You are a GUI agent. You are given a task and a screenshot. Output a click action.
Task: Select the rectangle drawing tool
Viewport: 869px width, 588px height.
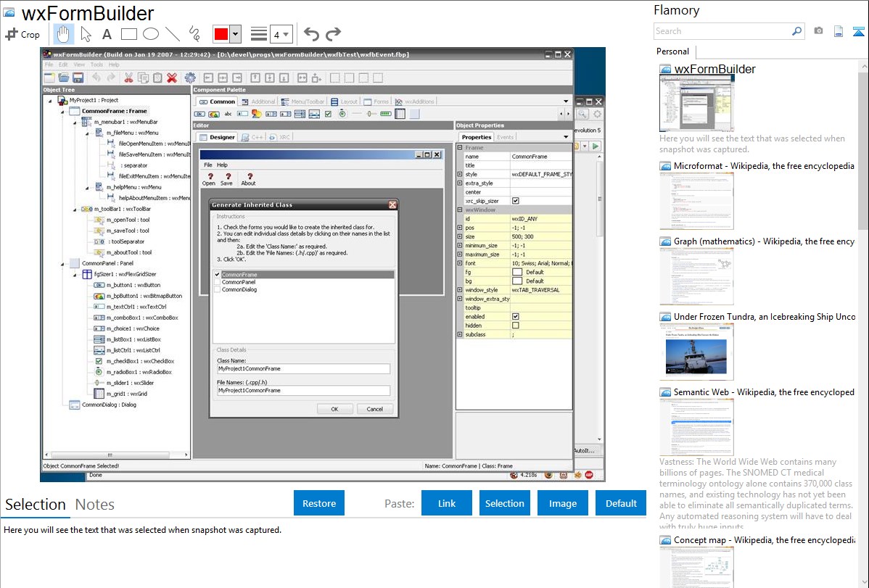pos(128,34)
